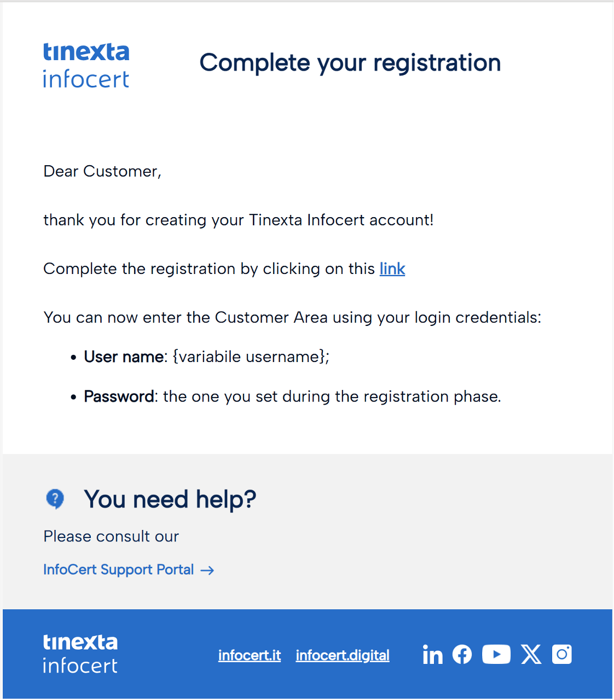Visit the infocert.it footer link

click(250, 655)
